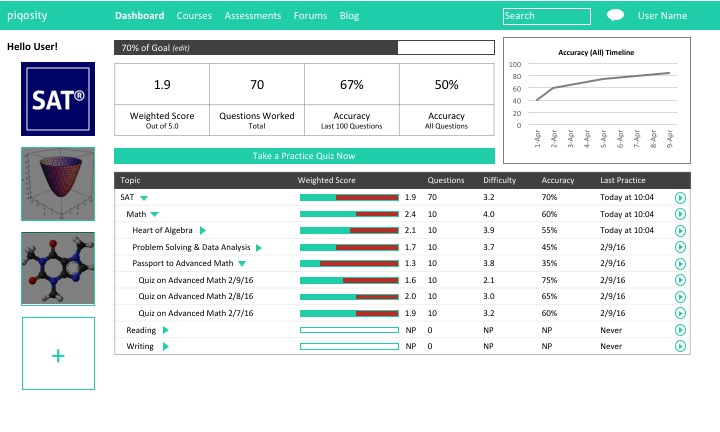Click play icon in the Writing row
720x432 pixels.
pos(681,346)
